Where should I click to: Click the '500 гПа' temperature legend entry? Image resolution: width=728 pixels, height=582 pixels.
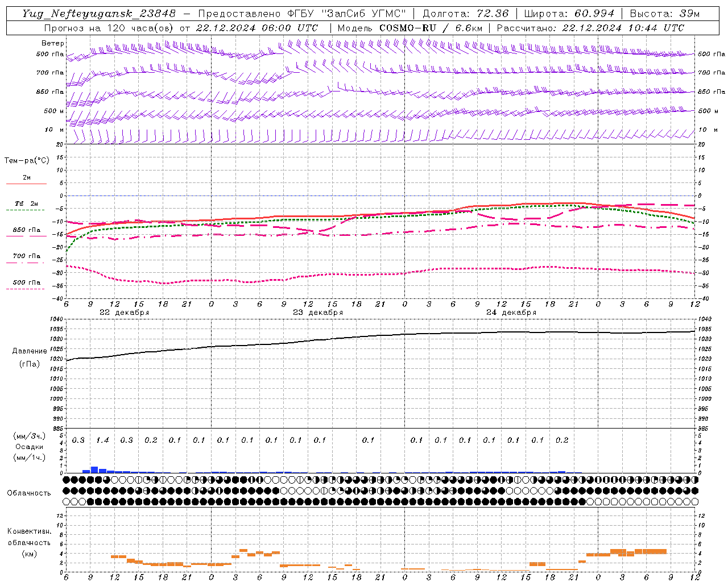[x=27, y=282]
